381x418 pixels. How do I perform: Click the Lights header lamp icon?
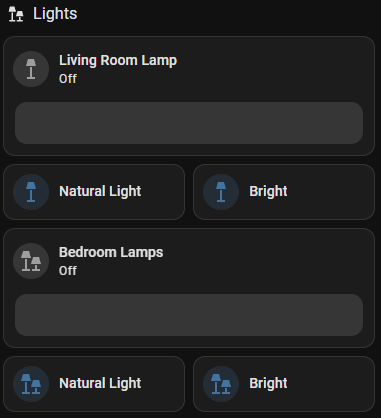[x=16, y=14]
